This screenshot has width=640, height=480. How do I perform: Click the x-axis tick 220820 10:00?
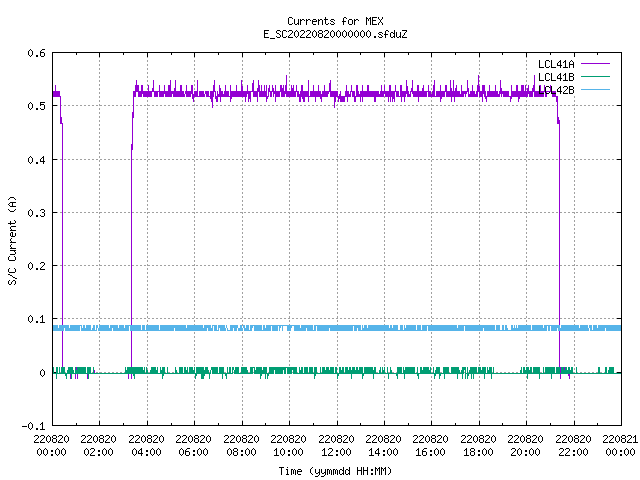pos(289,446)
